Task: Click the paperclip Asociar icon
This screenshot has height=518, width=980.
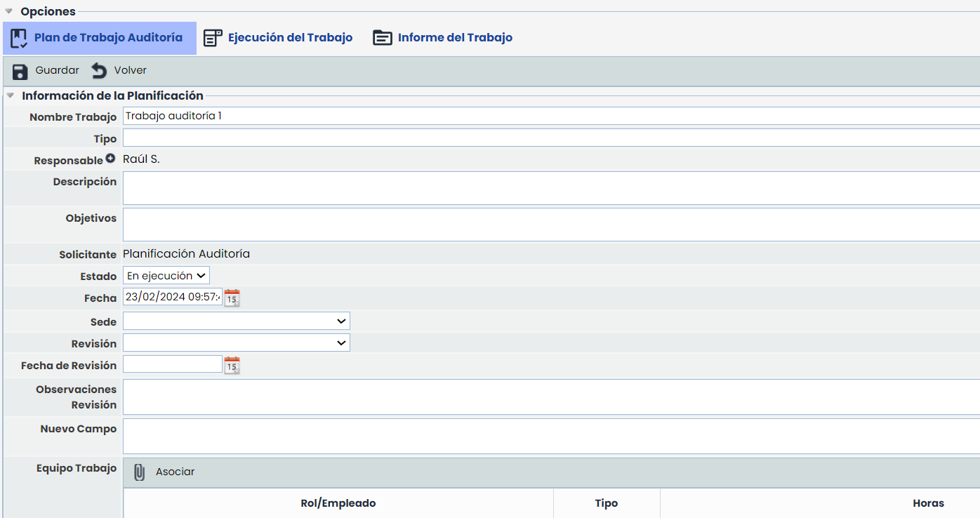Action: pos(140,472)
